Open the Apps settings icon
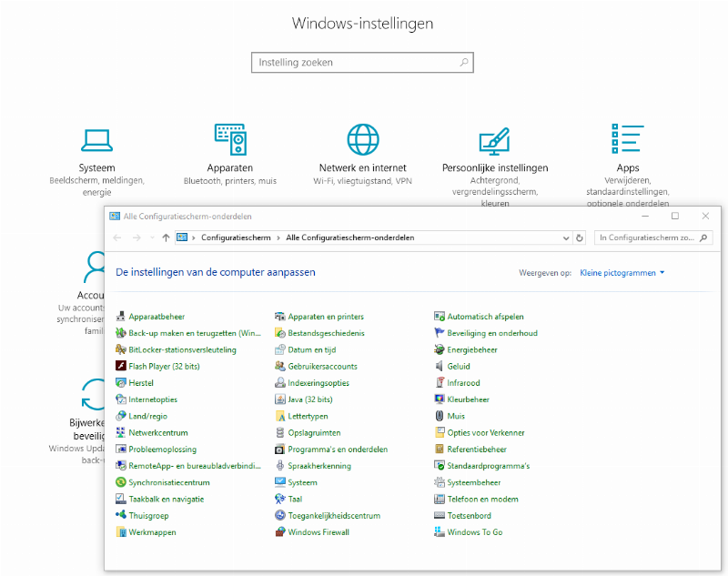728x576 pixels. pyautogui.click(x=628, y=138)
